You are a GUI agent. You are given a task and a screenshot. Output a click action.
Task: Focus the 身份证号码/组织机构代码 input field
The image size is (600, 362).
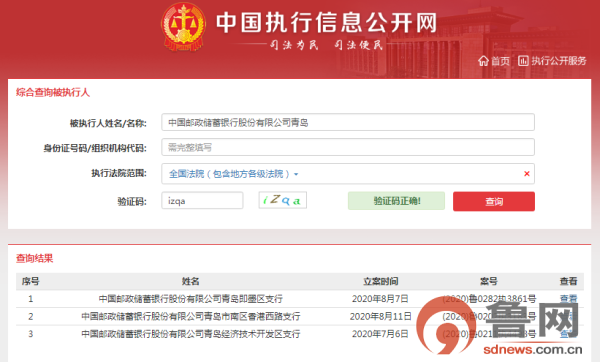click(x=348, y=147)
